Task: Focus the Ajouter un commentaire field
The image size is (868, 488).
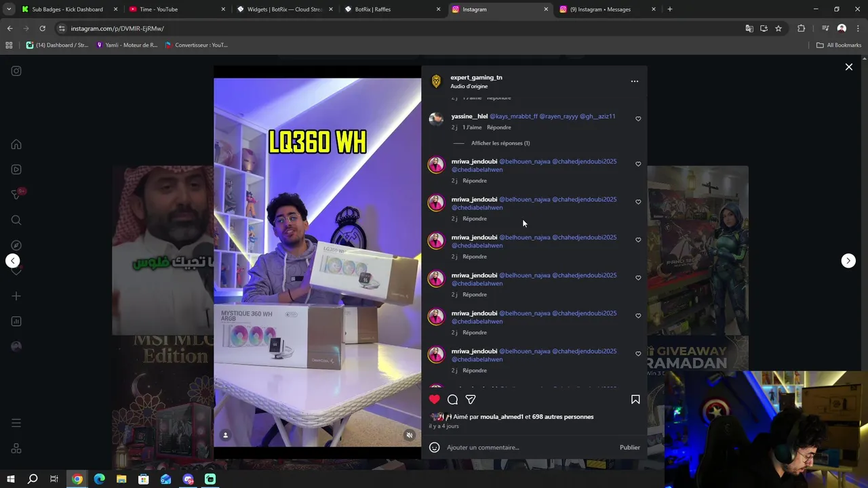Action: click(x=529, y=447)
